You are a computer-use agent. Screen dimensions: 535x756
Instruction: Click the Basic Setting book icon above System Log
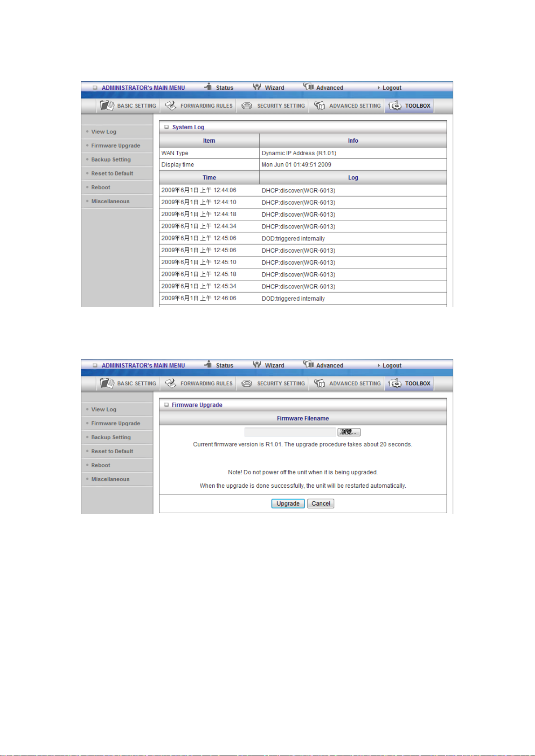[x=107, y=106]
